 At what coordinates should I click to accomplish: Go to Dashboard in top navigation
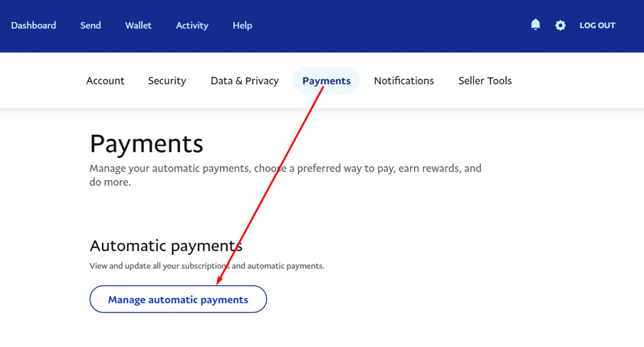click(x=33, y=25)
